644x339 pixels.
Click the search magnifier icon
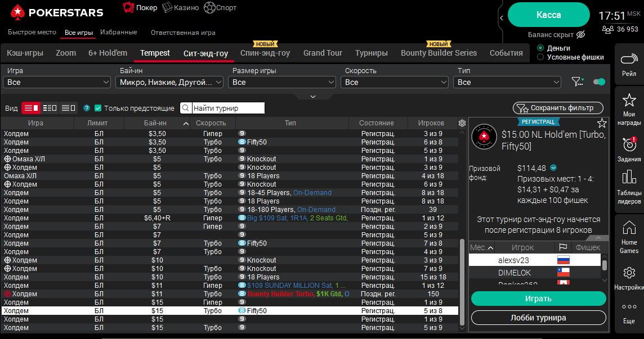pyautogui.click(x=186, y=108)
